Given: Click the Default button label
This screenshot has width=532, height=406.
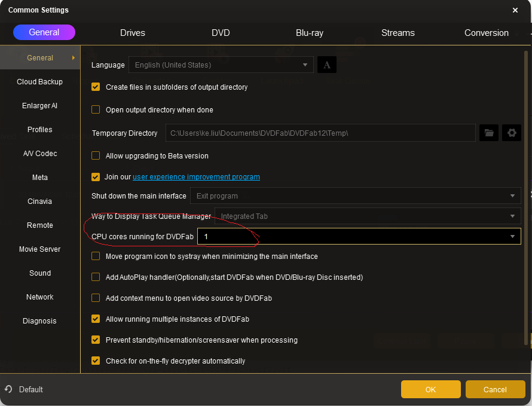Looking at the screenshot, I should (31, 389).
